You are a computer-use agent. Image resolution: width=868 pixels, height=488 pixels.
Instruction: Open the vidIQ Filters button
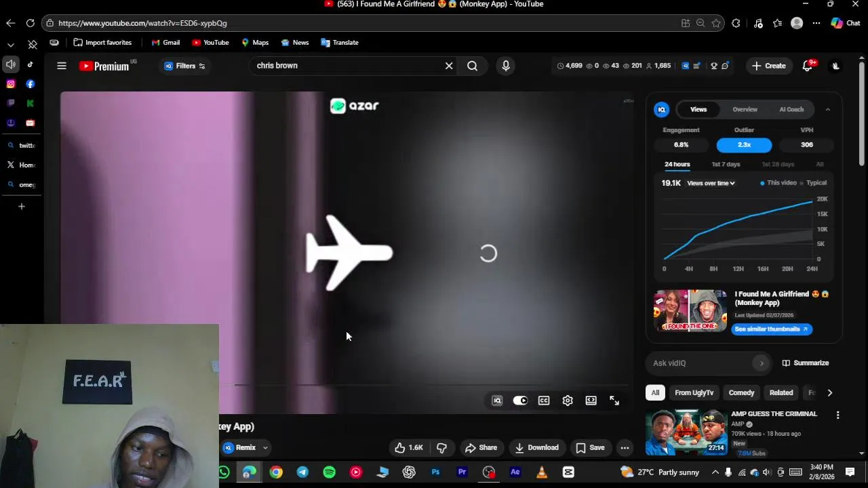click(184, 66)
